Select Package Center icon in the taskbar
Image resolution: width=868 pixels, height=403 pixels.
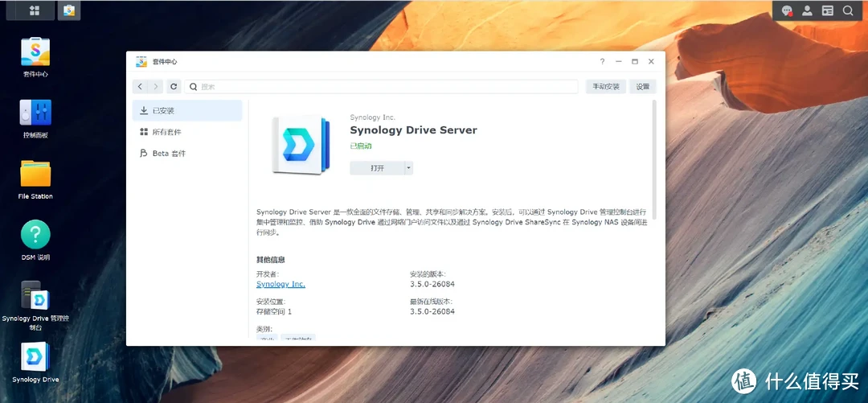click(69, 10)
